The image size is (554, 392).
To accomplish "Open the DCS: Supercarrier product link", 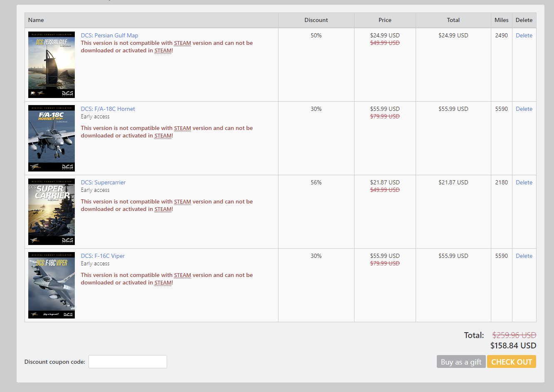I will coord(103,182).
